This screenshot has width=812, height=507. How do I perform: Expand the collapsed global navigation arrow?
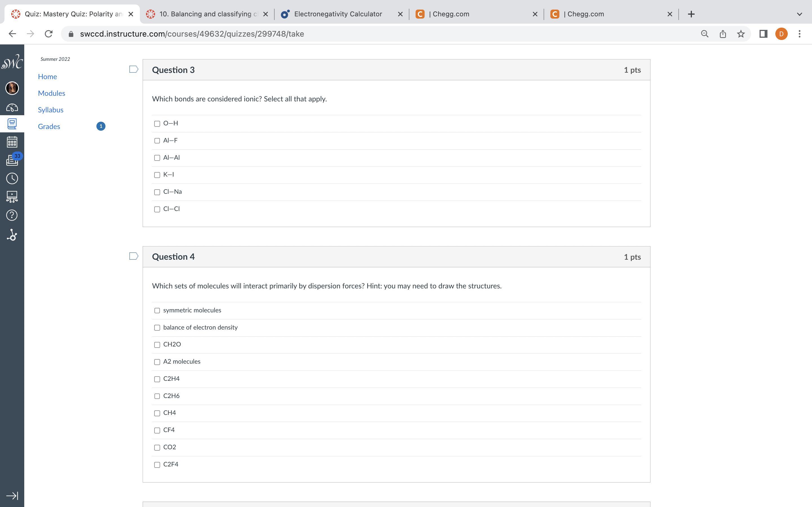click(x=12, y=496)
